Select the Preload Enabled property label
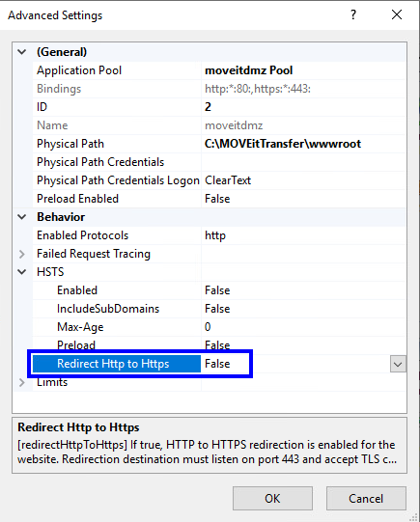The width and height of the screenshot is (420, 522). click(x=77, y=199)
